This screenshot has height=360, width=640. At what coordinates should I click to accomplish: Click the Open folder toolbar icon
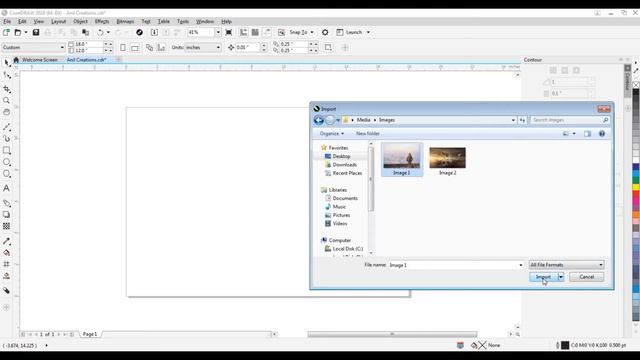18,32
